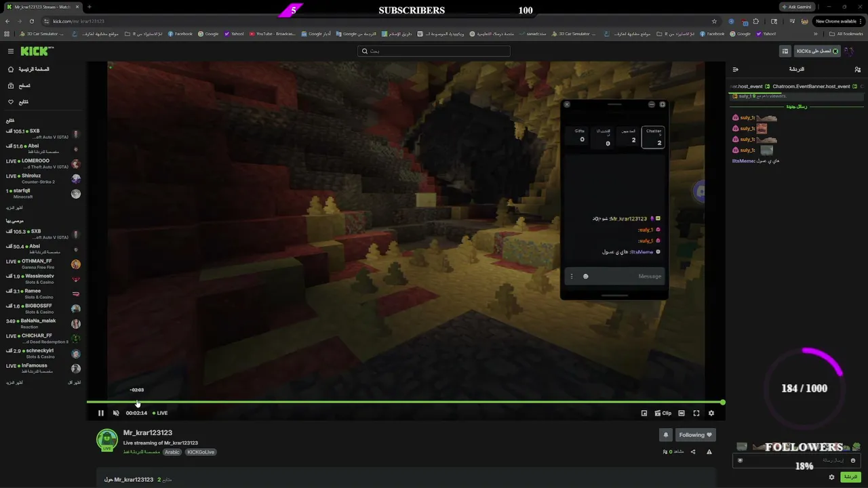Open LOMEROOO channel in following list
The height and width of the screenshot is (488, 868).
tap(43, 164)
